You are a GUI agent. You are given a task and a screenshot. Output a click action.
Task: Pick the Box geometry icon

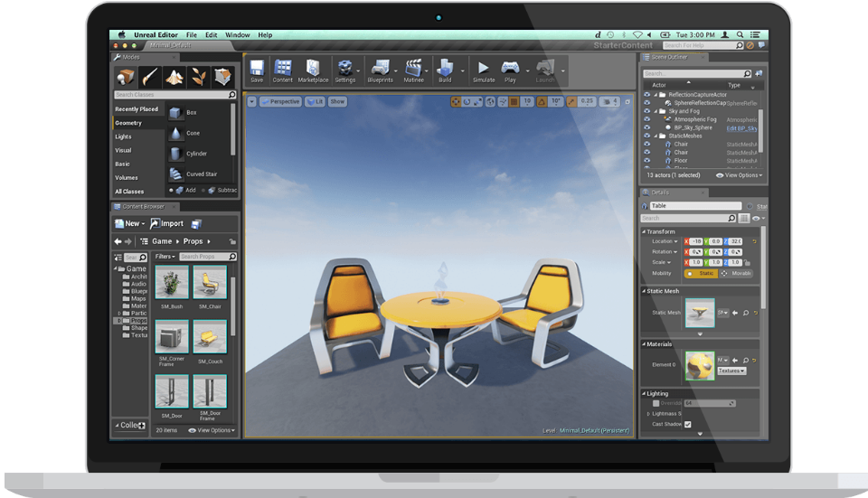tap(175, 113)
